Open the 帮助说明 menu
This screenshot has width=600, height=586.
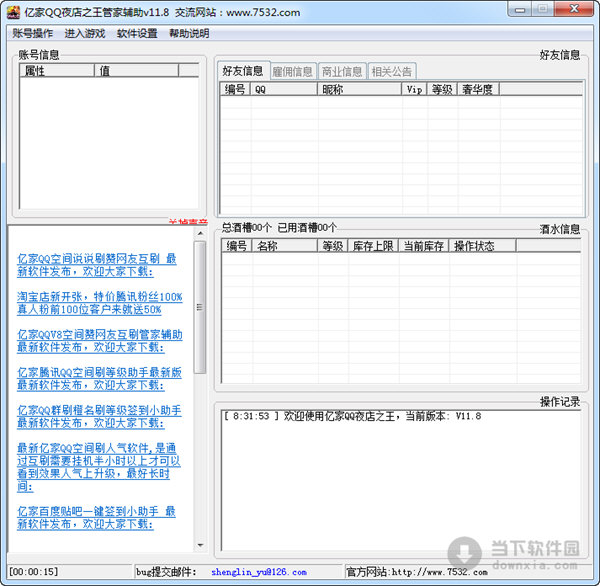(x=189, y=33)
